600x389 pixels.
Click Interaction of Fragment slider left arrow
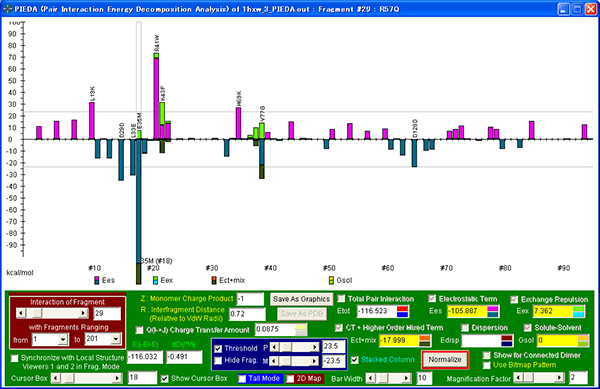click(x=21, y=313)
